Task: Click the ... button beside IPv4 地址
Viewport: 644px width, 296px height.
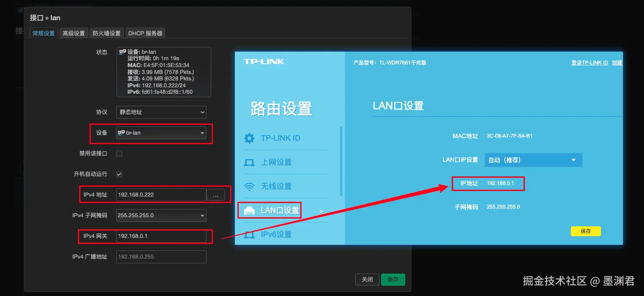Action: (x=216, y=195)
